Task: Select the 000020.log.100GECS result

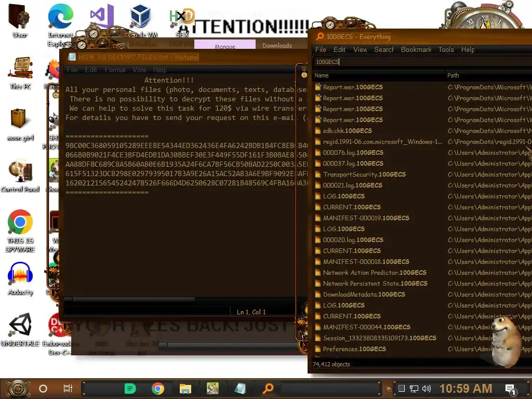Action: tap(422, 240)
